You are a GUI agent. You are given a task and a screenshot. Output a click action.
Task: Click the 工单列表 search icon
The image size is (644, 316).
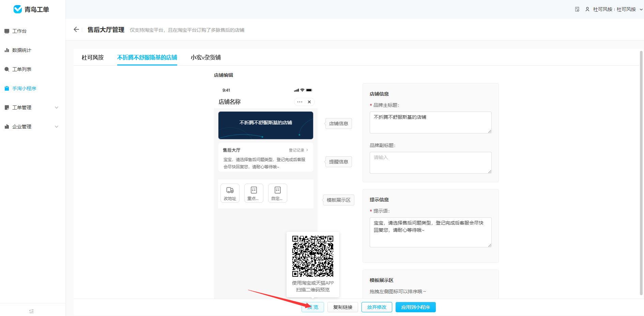(7, 69)
